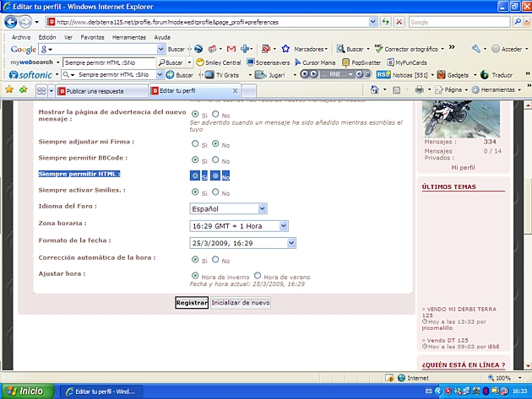
Task: Open Vendo DT 125 topic link
Action: (448, 340)
